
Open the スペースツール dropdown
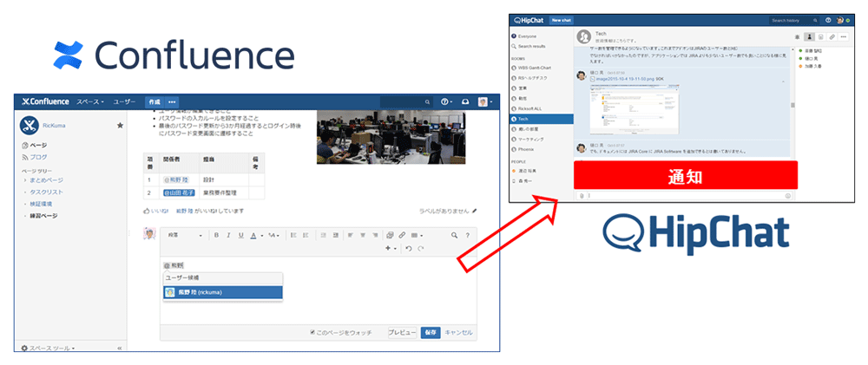point(48,349)
